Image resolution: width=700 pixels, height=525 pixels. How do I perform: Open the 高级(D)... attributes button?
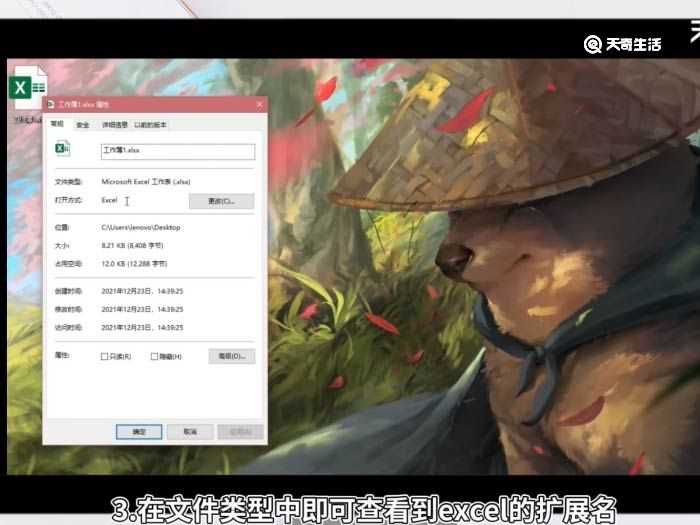tap(232, 356)
